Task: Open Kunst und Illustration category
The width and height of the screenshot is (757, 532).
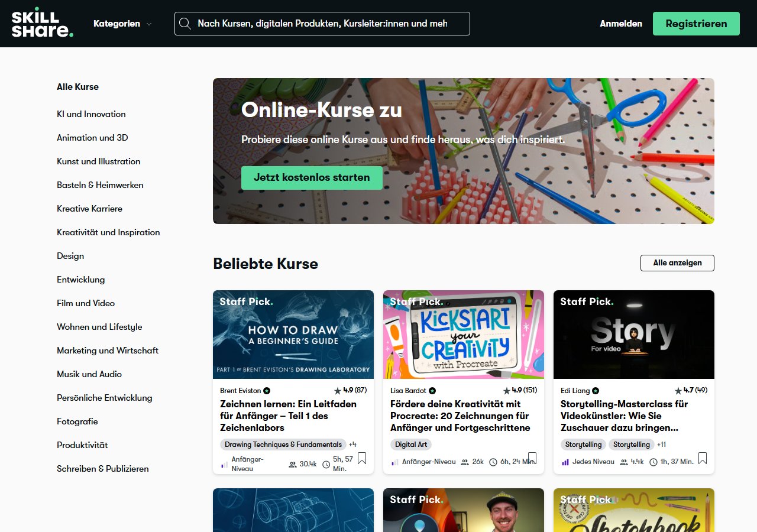Action: click(99, 161)
